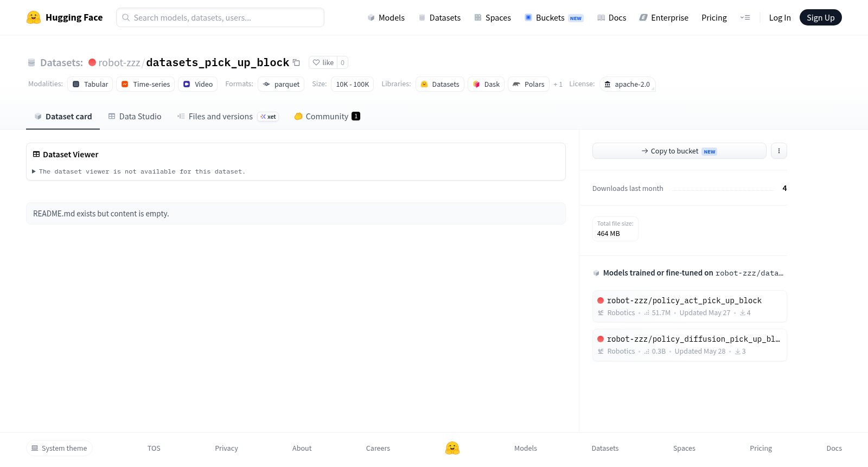The width and height of the screenshot is (868, 467).
Task: Copy dataset name with the copy icon
Action: coord(296,62)
